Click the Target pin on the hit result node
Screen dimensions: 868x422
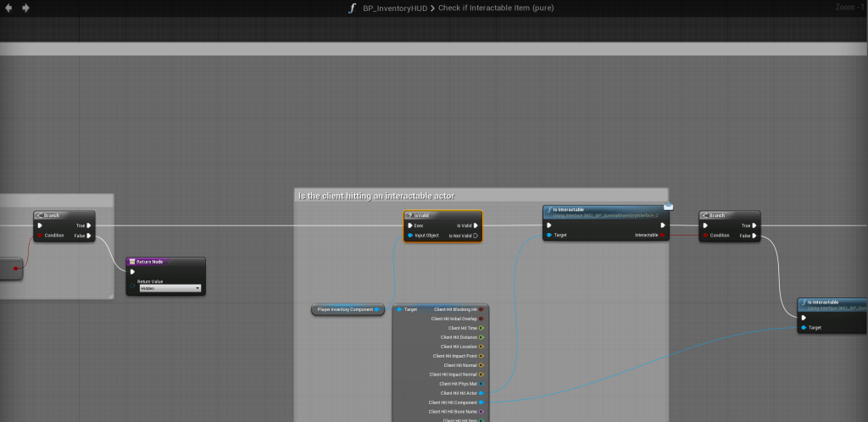click(x=399, y=310)
